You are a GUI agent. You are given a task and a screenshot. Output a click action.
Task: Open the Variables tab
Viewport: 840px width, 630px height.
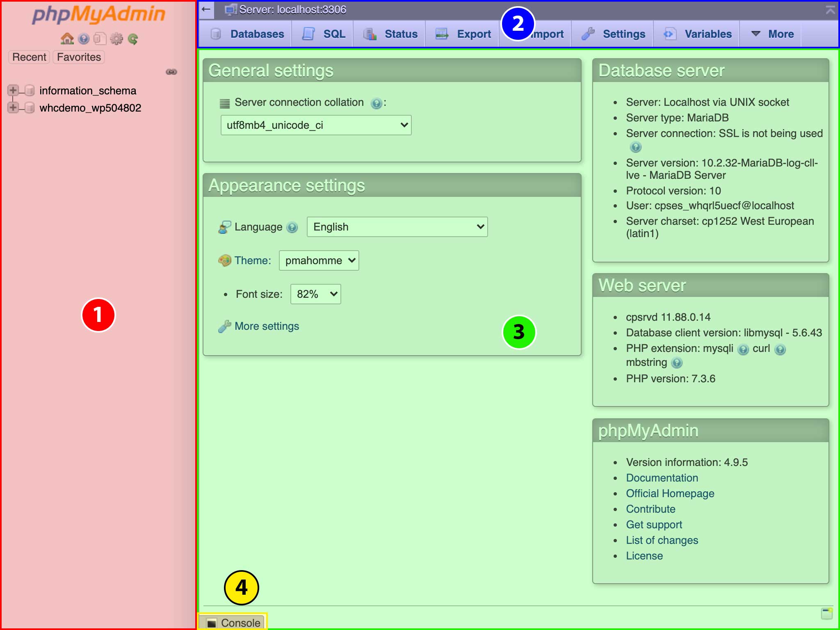click(697, 34)
